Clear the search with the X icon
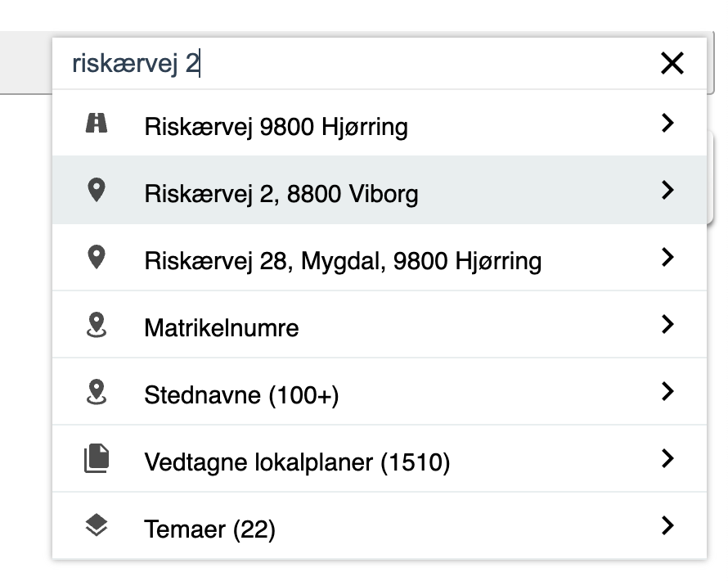Image resolution: width=728 pixels, height=581 pixels. tap(672, 63)
